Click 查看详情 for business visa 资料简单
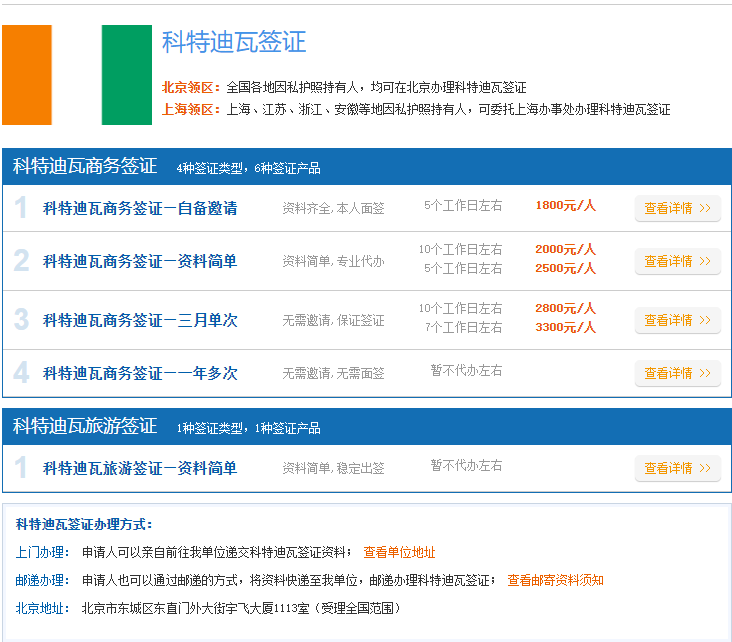The width and height of the screenshot is (732, 642). (x=677, y=261)
